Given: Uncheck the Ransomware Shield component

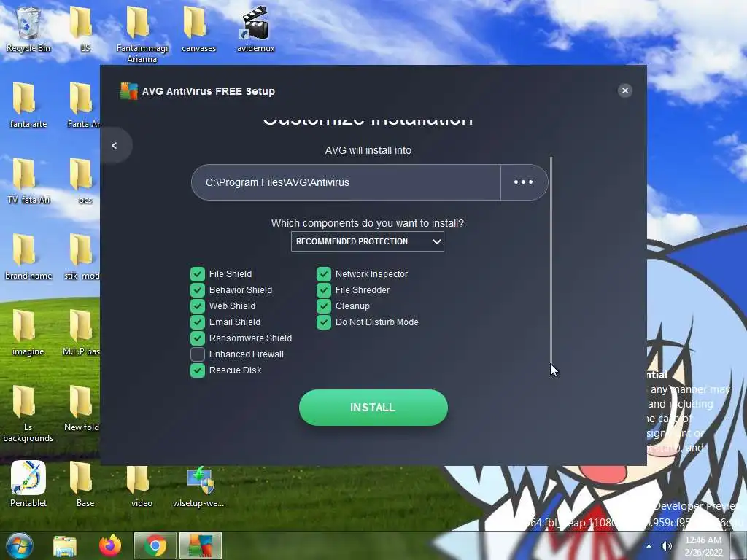Looking at the screenshot, I should coord(198,338).
